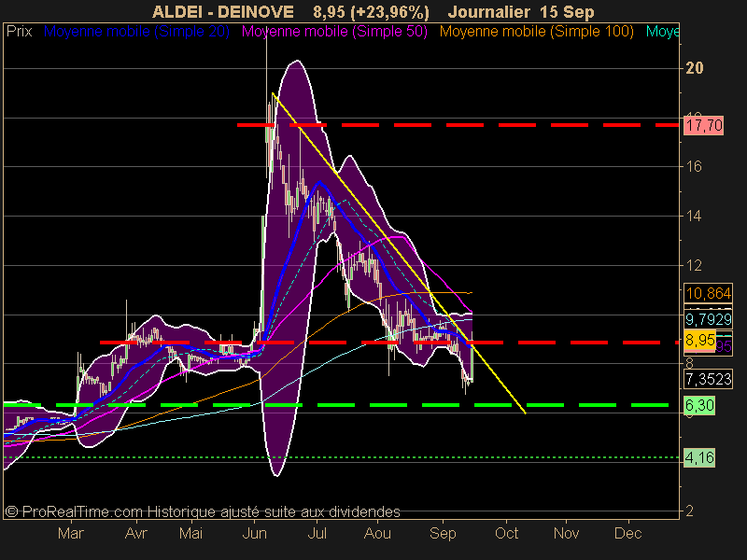Click the 'Dec' month label on time axis
This screenshot has height=560, width=747.
(x=627, y=533)
